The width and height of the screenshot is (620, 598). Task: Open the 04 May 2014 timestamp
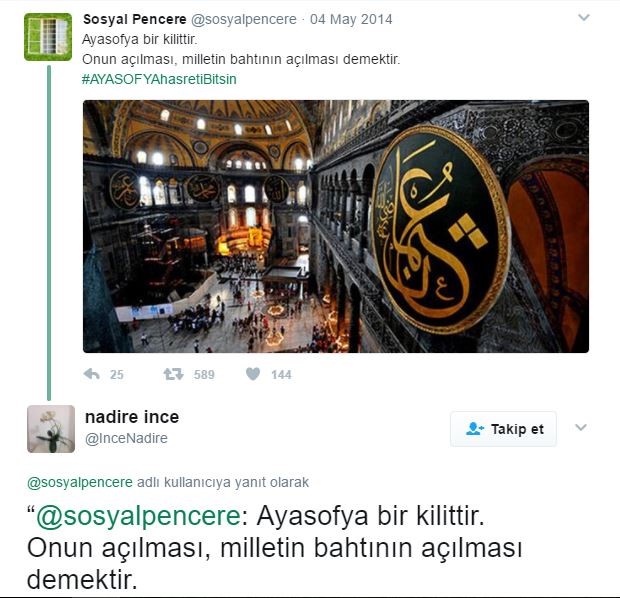351,19
